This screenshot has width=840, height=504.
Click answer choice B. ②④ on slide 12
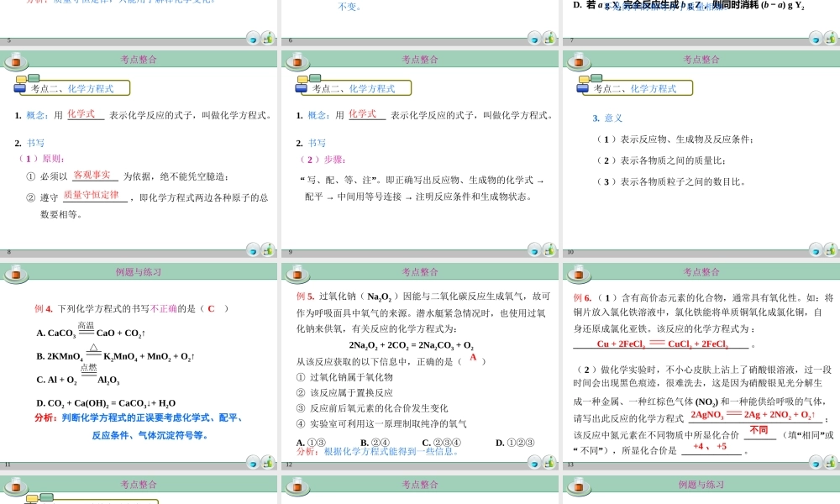375,443
